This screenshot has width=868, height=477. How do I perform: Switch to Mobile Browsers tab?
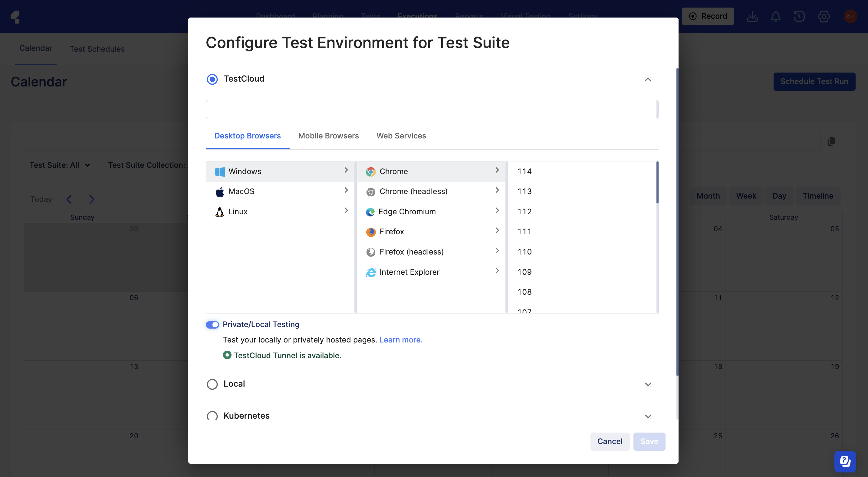coord(328,136)
